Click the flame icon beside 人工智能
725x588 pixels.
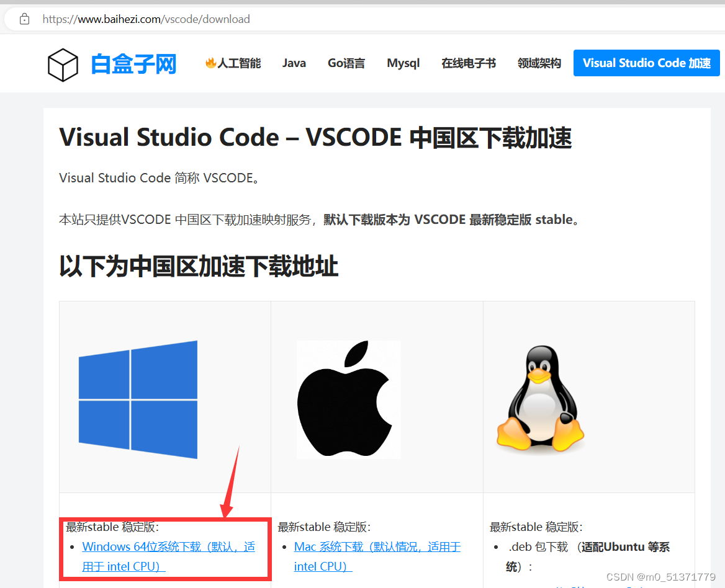211,63
